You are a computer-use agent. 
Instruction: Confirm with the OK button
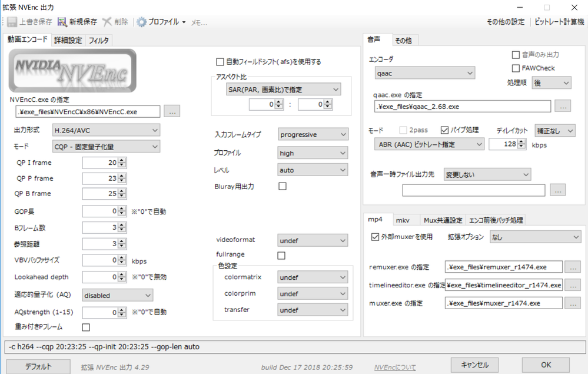(x=546, y=365)
